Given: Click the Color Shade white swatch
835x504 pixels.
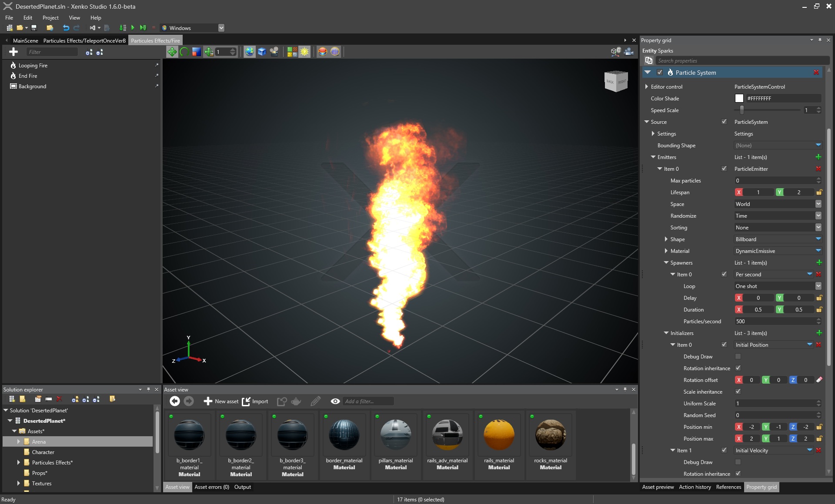Looking at the screenshot, I should [739, 99].
